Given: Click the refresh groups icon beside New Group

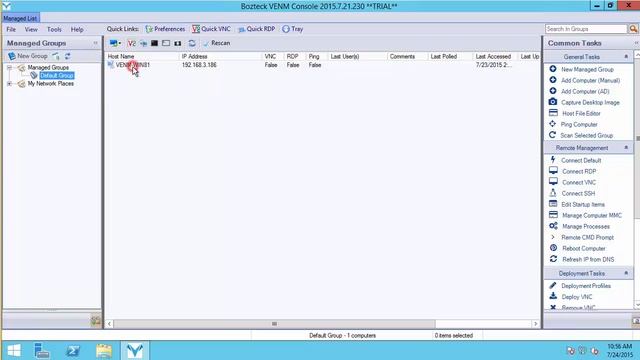Looking at the screenshot, I should [x=68, y=56].
